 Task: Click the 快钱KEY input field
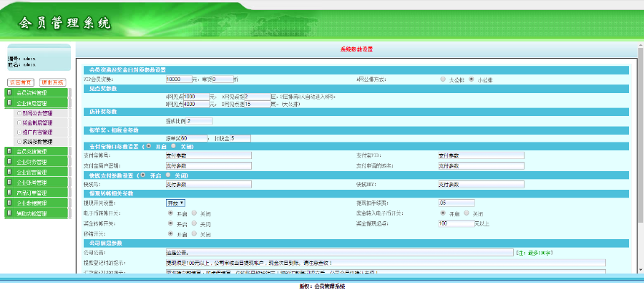pos(481,185)
